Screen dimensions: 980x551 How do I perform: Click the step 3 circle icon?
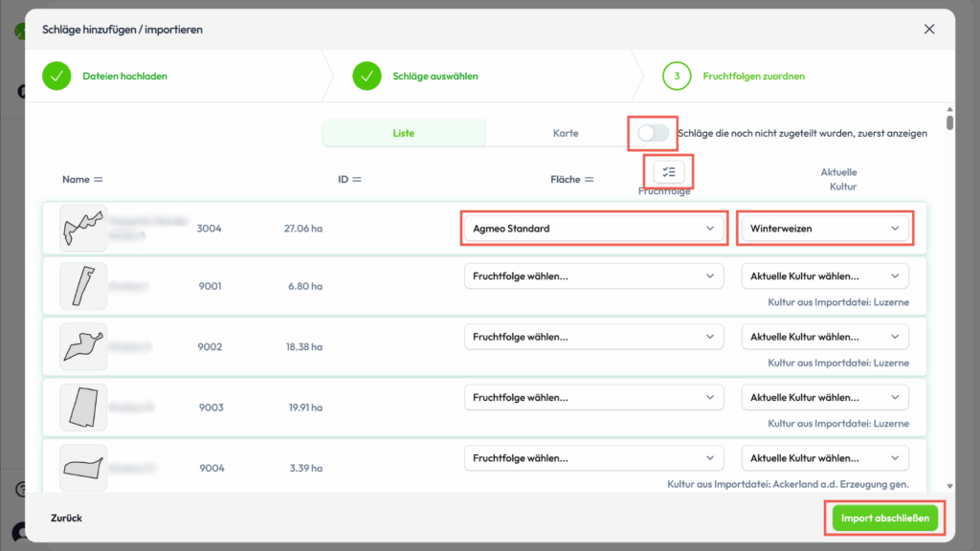[x=677, y=76]
